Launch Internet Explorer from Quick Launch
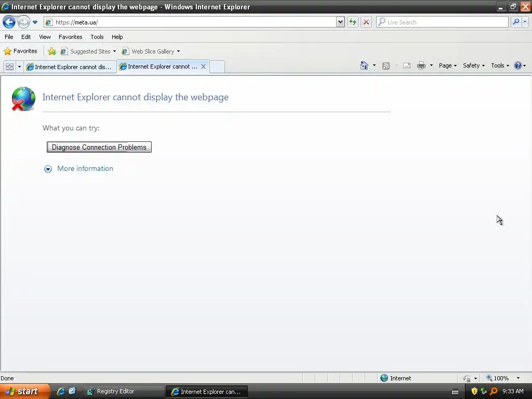This screenshot has width=532, height=399. click(61, 391)
